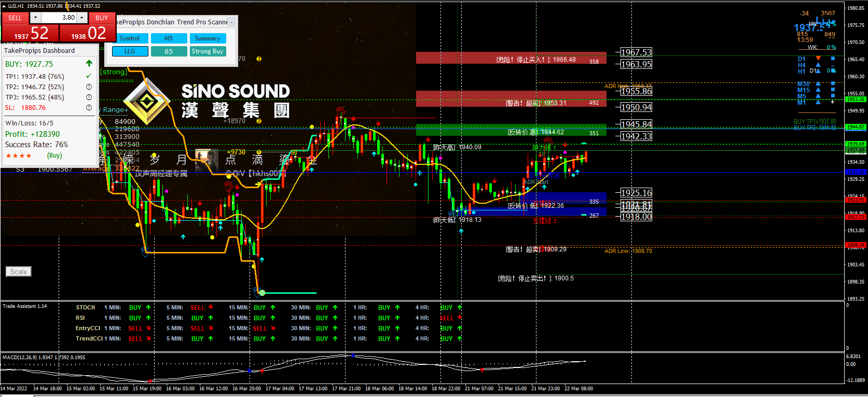Click the clock icon next to TP2
This screenshot has width=868, height=397.
pyautogui.click(x=89, y=87)
